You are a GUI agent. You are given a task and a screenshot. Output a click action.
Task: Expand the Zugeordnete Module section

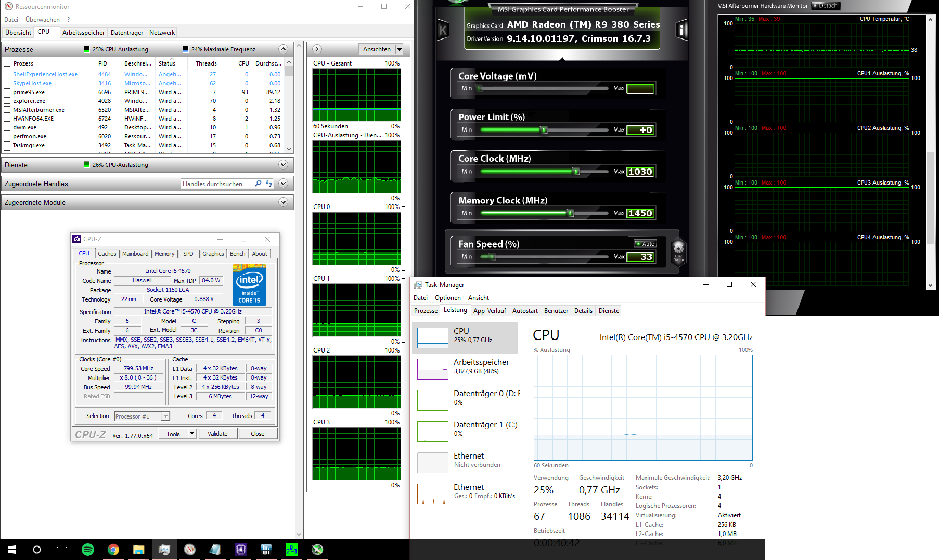[x=283, y=202]
